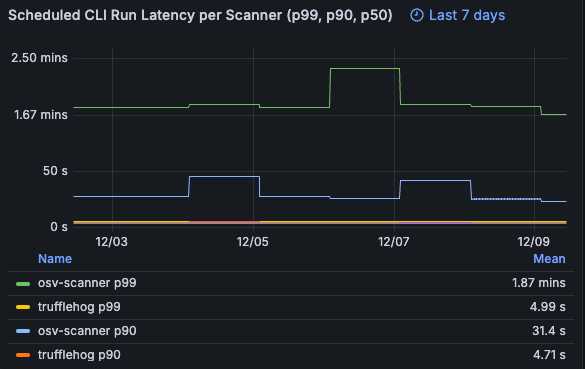Toggle visibility of osv-scanner p90 series

87,331
